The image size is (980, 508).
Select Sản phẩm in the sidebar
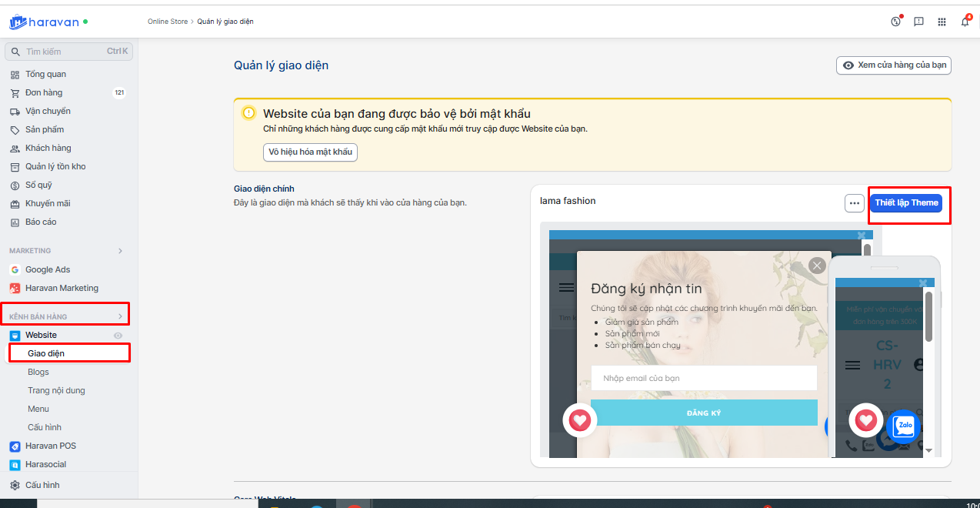click(45, 129)
